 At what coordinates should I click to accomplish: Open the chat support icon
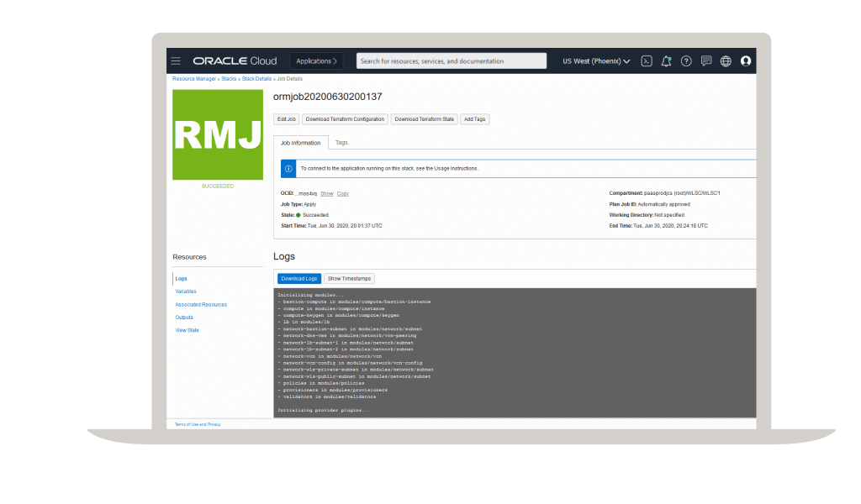(x=706, y=60)
